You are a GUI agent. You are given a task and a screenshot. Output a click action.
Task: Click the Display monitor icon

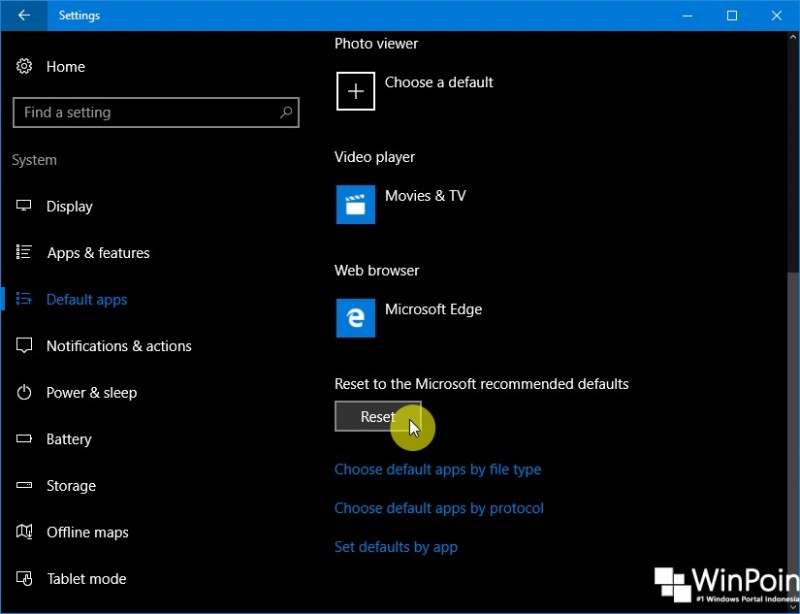tap(23, 206)
